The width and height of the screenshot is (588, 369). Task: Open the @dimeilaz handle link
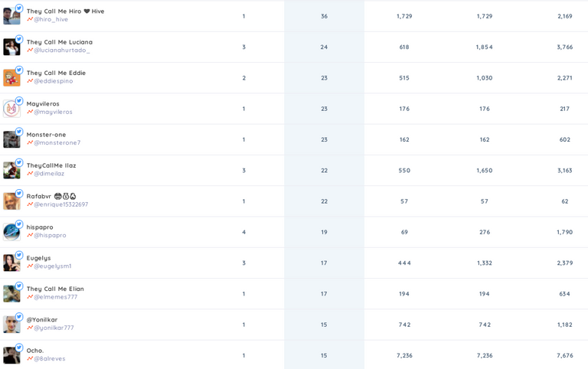(x=49, y=174)
